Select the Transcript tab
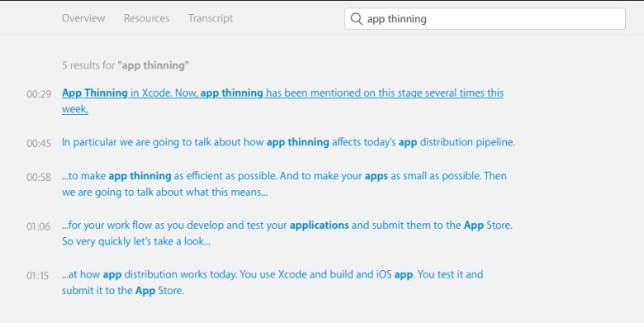Screen dimensions: 644x323 211,18
